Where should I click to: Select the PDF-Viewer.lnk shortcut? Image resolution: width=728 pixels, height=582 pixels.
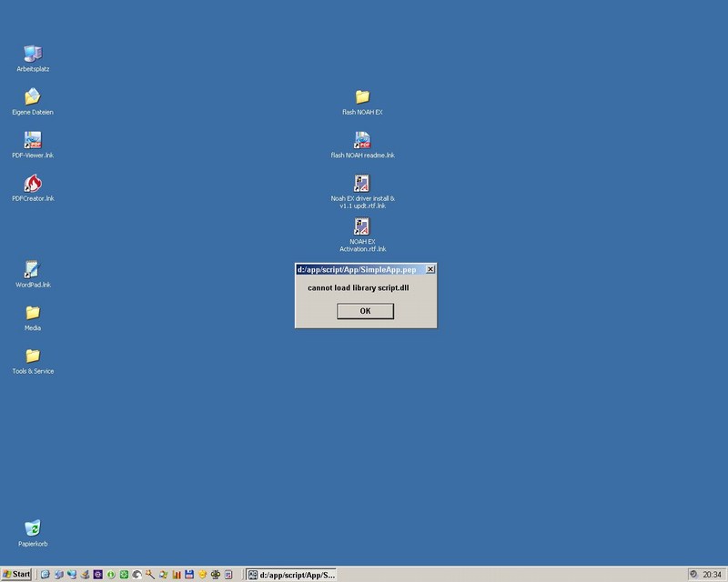[x=33, y=145]
